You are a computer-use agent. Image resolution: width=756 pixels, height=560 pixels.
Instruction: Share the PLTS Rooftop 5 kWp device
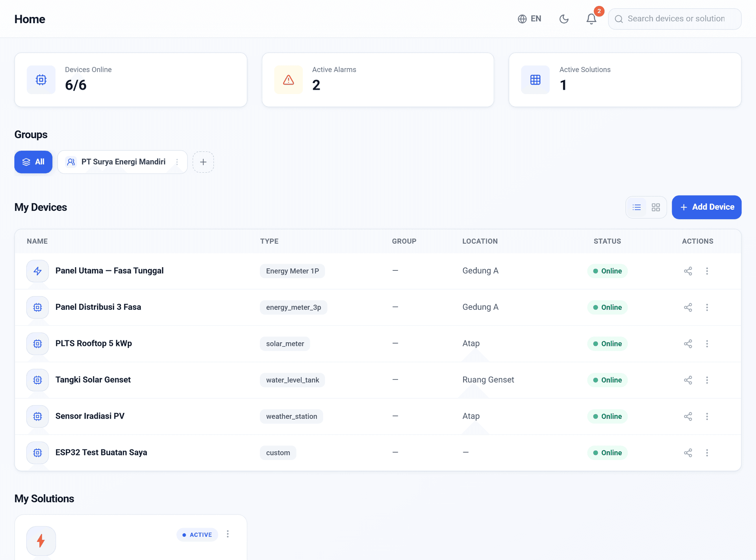(688, 344)
